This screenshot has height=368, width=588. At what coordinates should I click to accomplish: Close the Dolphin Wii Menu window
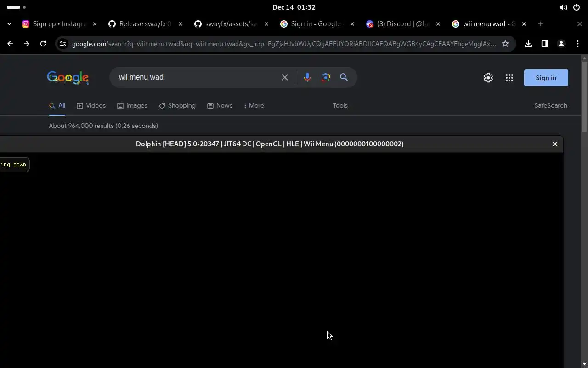(x=555, y=144)
